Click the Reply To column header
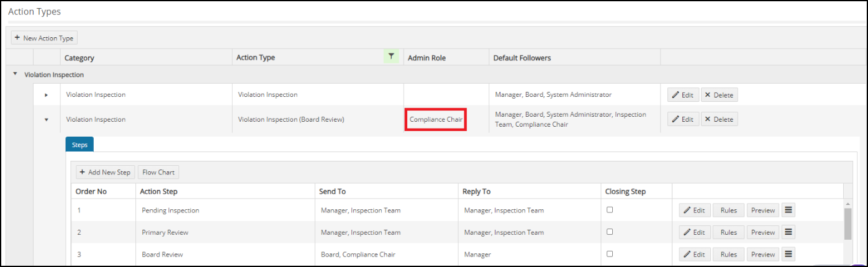Viewport: 868px width, 267px height. pyautogui.click(x=477, y=191)
